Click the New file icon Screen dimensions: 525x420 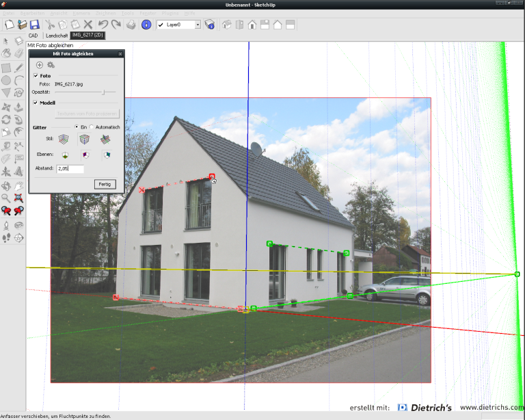click(10, 25)
